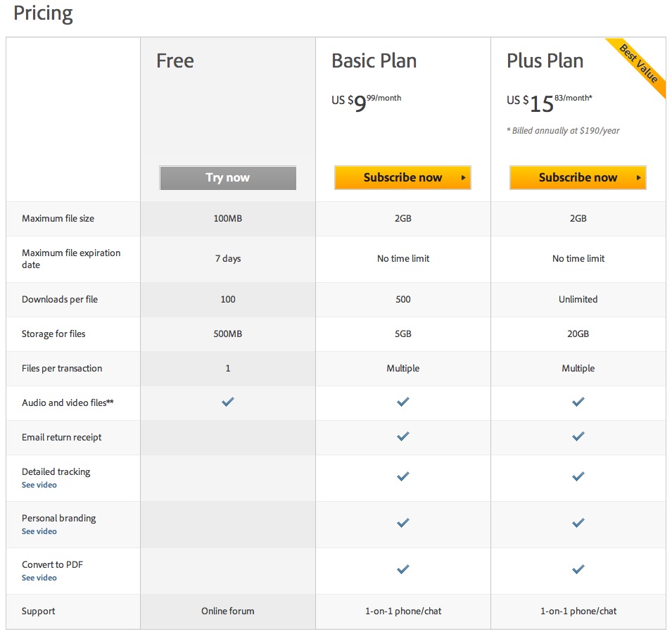Click the Basic Plan price US $9.99/month
Screen dimensions: 672x634
(x=366, y=102)
